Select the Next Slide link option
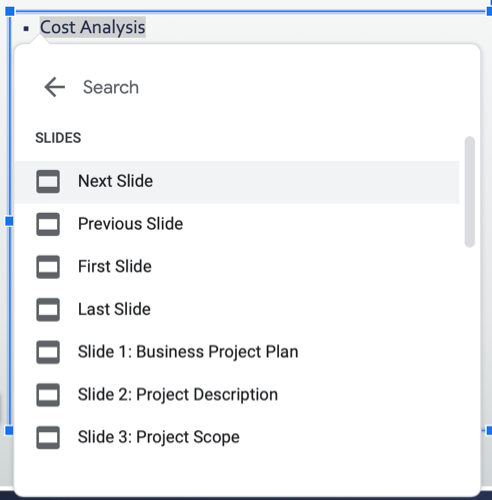The image size is (492, 500). 237,182
